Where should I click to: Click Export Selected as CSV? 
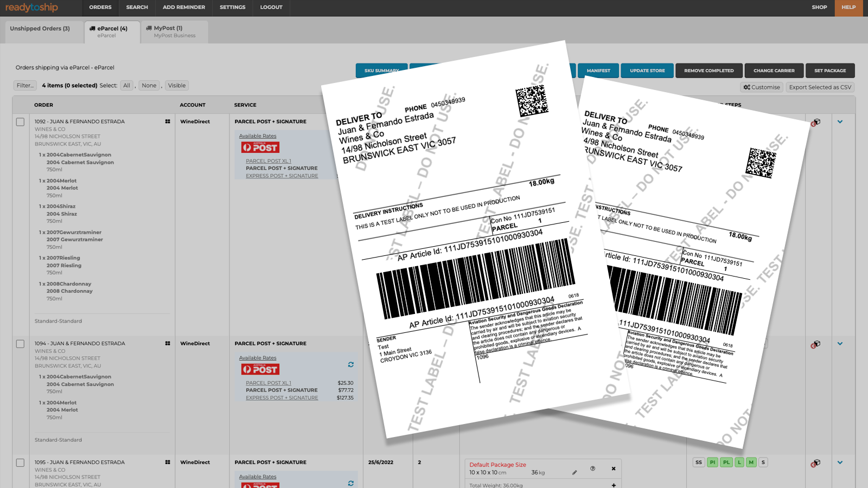coord(820,87)
